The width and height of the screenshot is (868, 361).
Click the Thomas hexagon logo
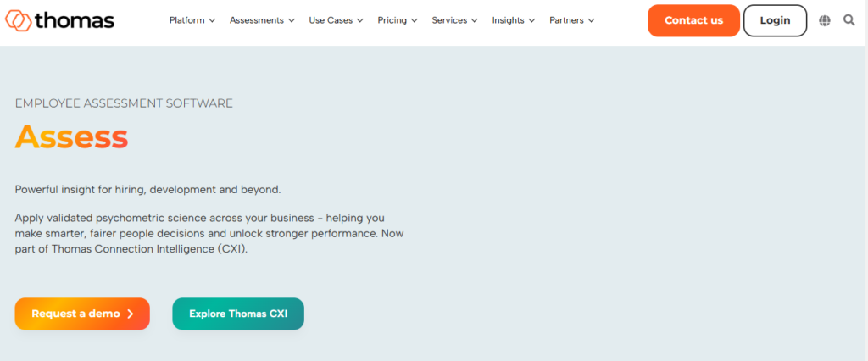tap(19, 20)
